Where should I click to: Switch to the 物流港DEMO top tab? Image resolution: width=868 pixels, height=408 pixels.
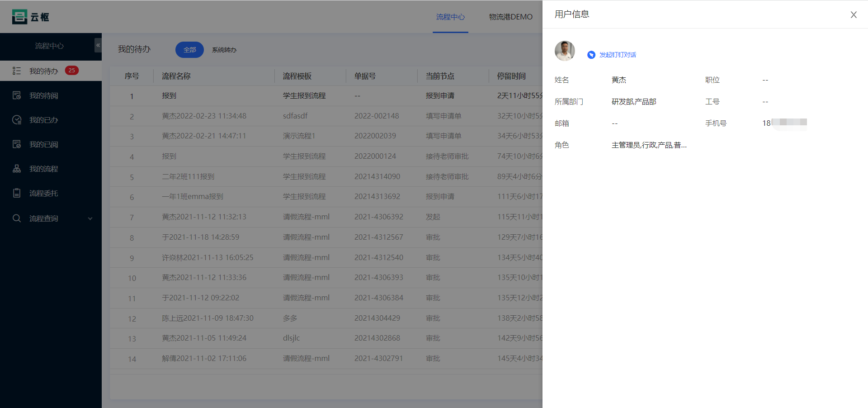tap(510, 17)
